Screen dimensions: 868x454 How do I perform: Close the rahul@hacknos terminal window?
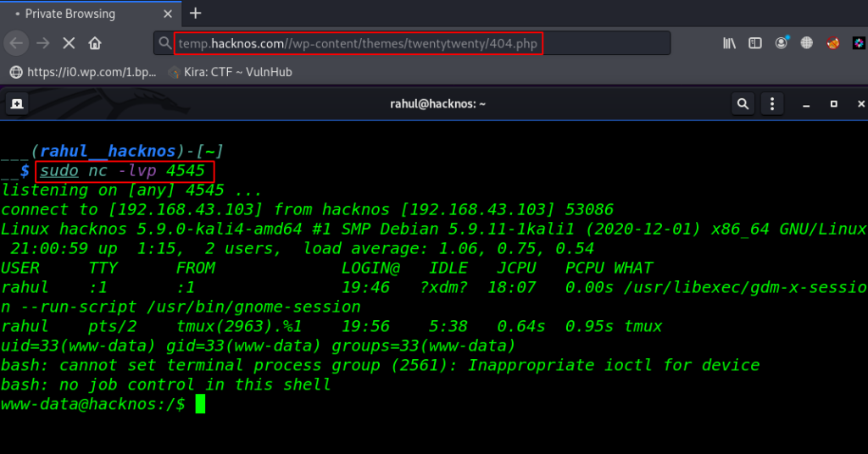click(x=861, y=104)
